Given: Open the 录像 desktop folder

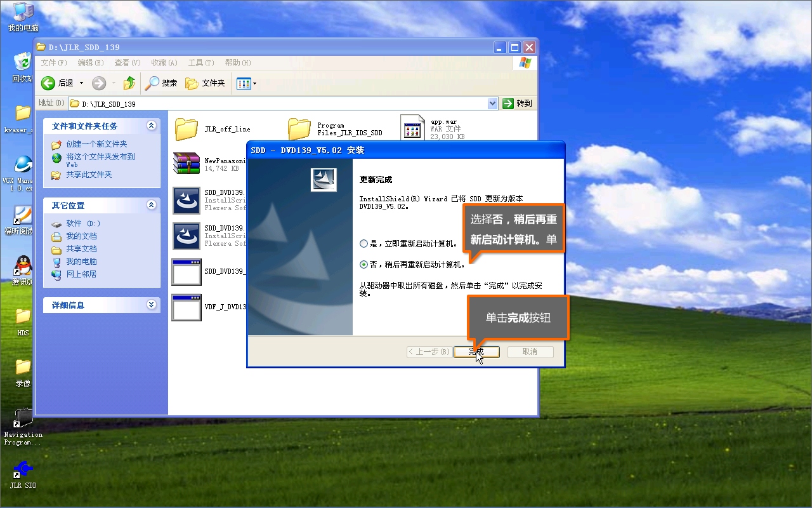Looking at the screenshot, I should (x=23, y=372).
